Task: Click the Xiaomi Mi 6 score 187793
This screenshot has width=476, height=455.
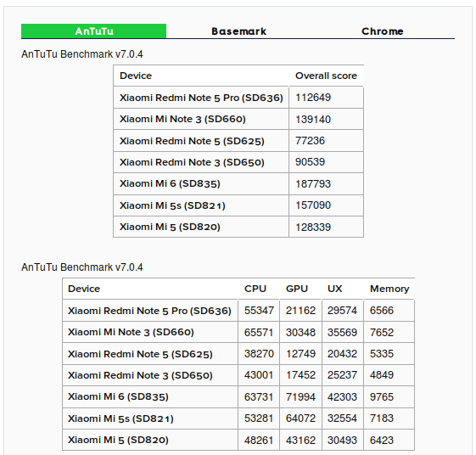Action: click(313, 183)
